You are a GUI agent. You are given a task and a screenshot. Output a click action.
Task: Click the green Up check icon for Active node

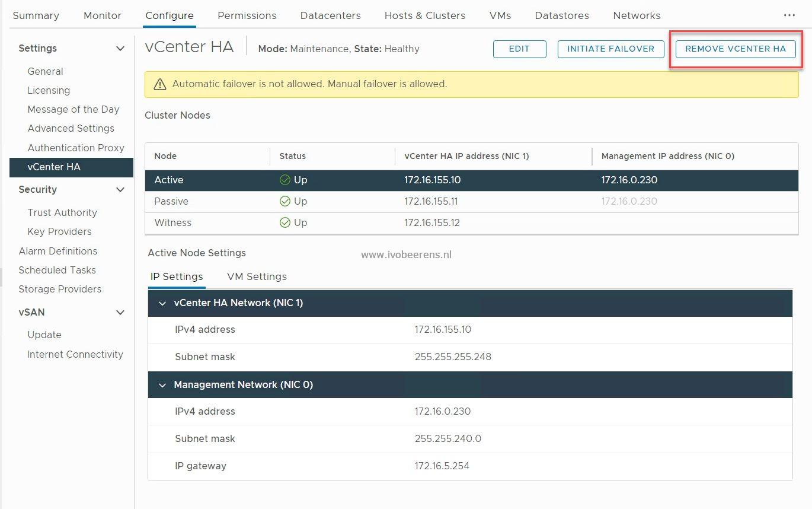tap(285, 180)
